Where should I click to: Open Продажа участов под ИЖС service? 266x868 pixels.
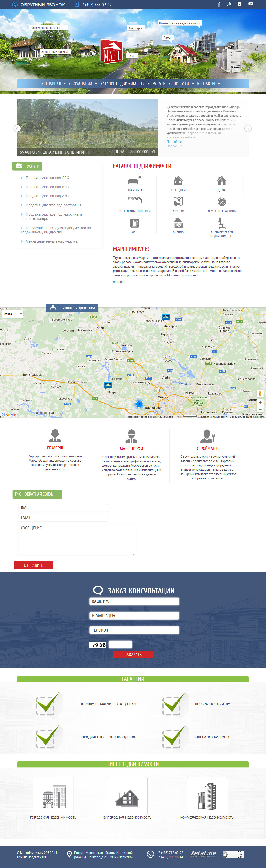click(48, 187)
